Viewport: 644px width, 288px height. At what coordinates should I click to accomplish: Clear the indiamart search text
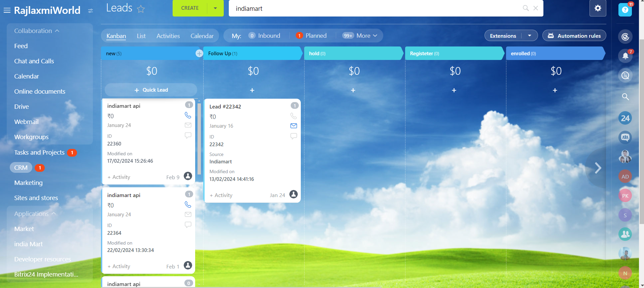click(536, 8)
